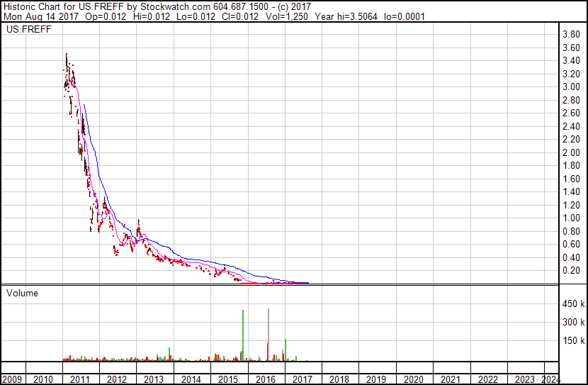
Task: Click the tall green volume bar in 2015
Action: point(243,335)
